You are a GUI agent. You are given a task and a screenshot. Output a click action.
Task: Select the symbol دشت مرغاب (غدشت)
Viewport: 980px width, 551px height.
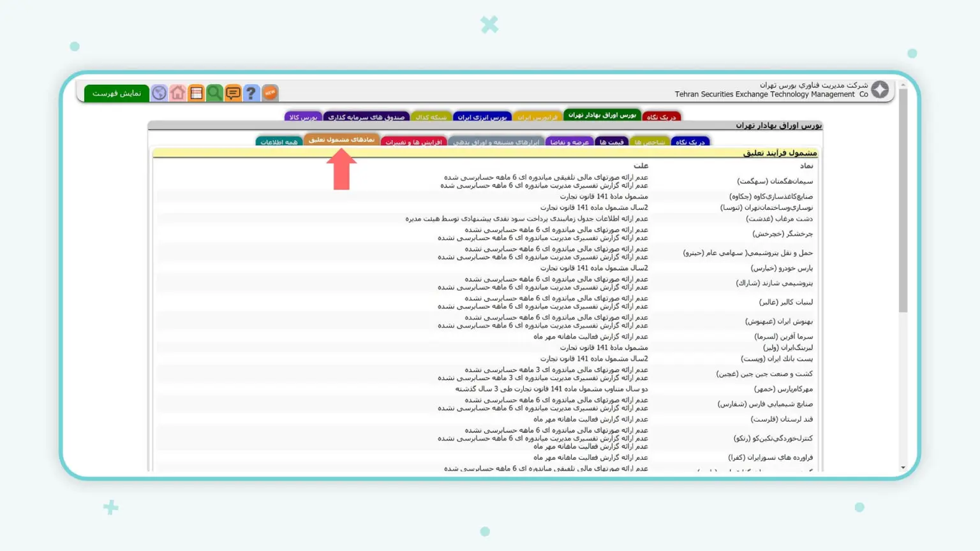click(779, 219)
